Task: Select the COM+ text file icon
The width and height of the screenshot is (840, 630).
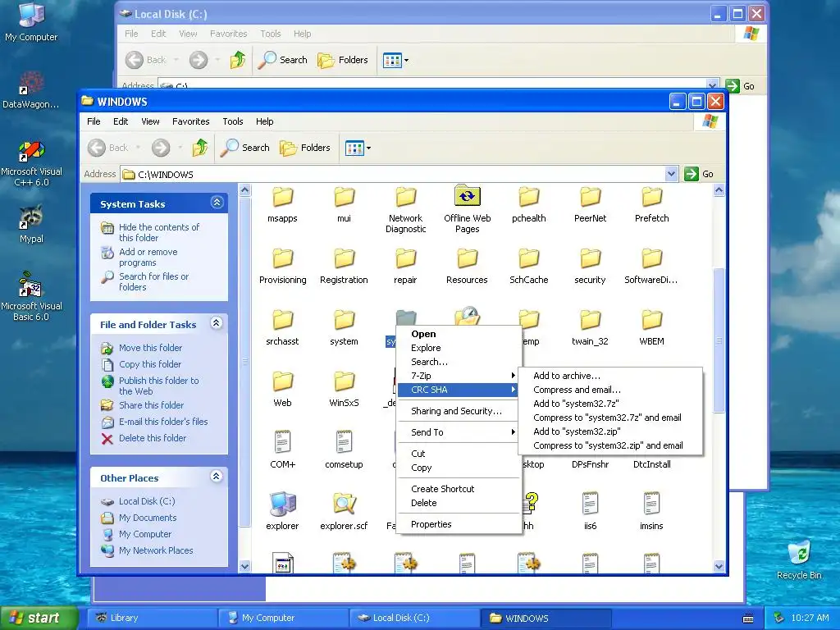Action: pyautogui.click(x=282, y=442)
